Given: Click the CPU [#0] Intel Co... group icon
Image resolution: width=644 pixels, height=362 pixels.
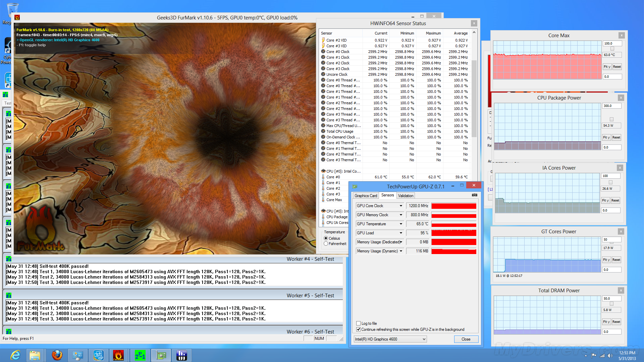Looking at the screenshot, I should (323, 171).
